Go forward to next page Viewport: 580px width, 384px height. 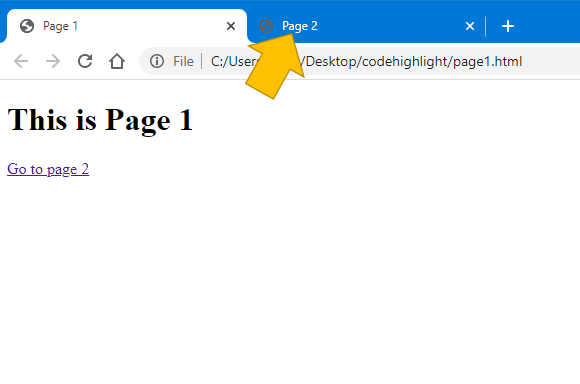(53, 61)
